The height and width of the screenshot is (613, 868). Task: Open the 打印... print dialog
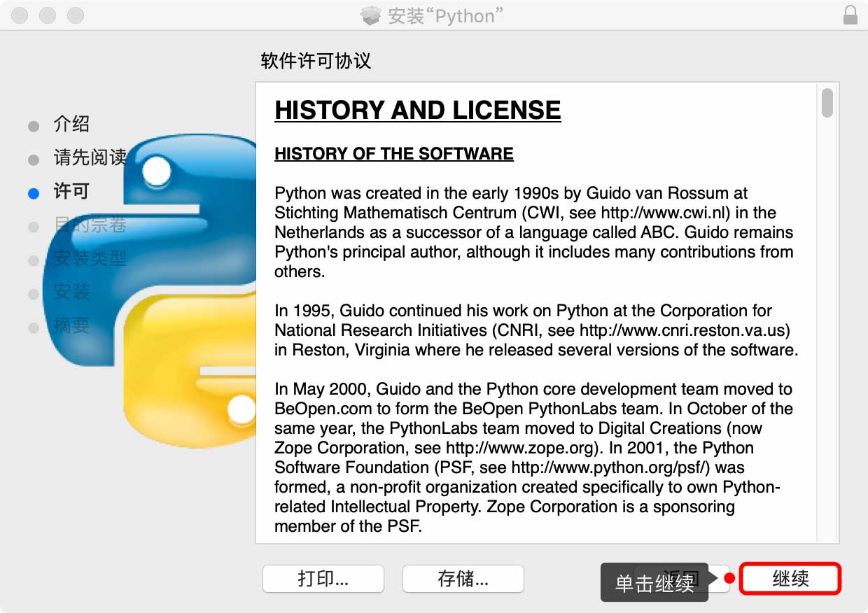pyautogui.click(x=323, y=579)
